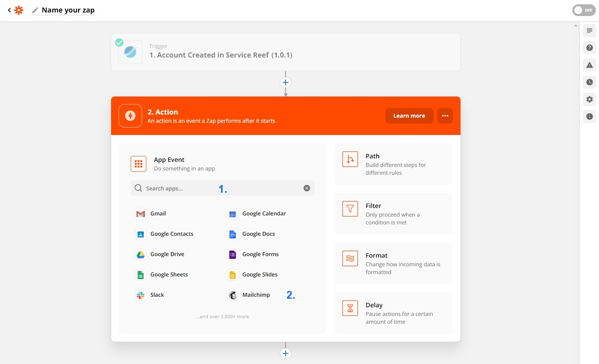
Task: Click into the Search apps field
Action: pyautogui.click(x=222, y=188)
